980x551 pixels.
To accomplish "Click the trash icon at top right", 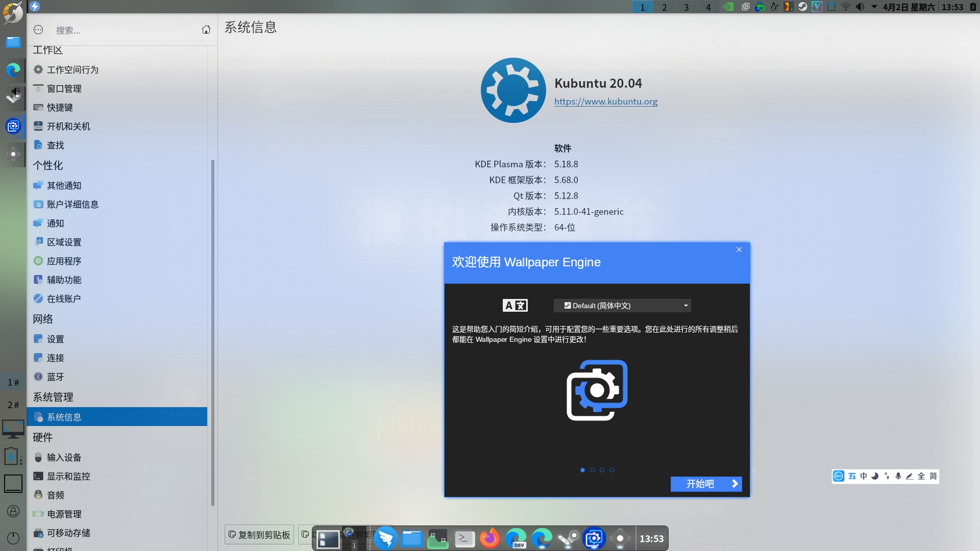I will [973, 7].
